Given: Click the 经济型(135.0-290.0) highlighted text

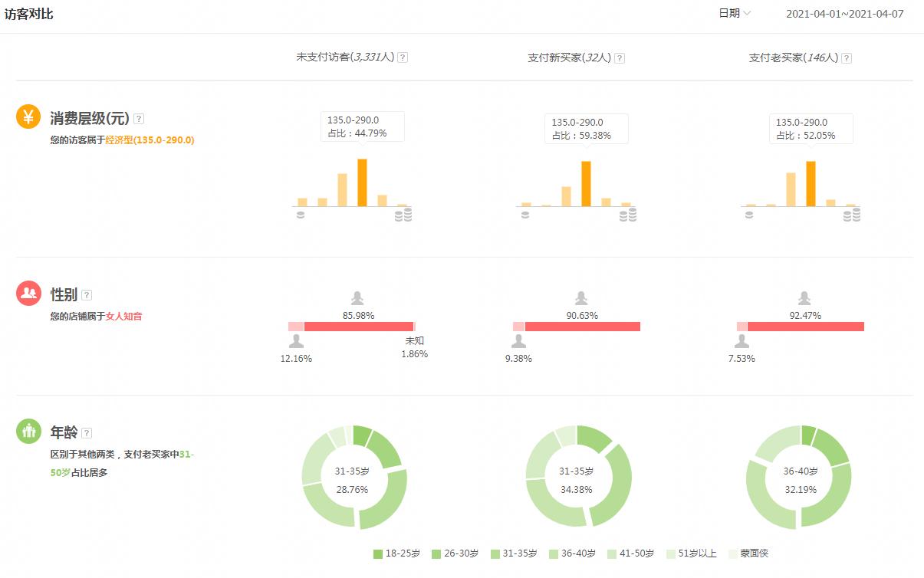Looking at the screenshot, I should coord(150,140).
